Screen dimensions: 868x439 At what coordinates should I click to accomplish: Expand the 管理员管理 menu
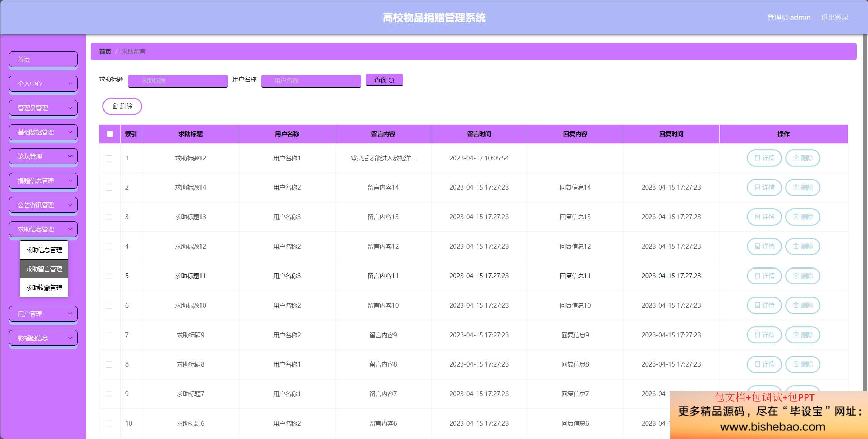[x=43, y=108]
